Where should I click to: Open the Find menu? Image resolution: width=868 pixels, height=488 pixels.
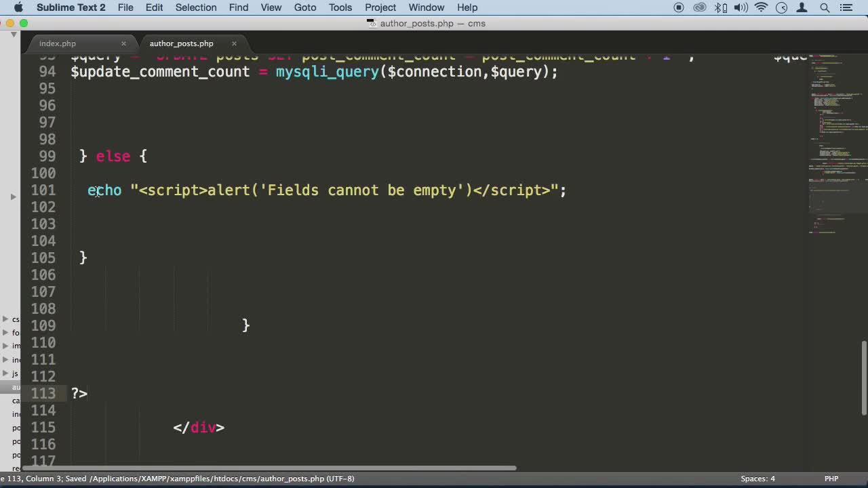click(x=239, y=7)
